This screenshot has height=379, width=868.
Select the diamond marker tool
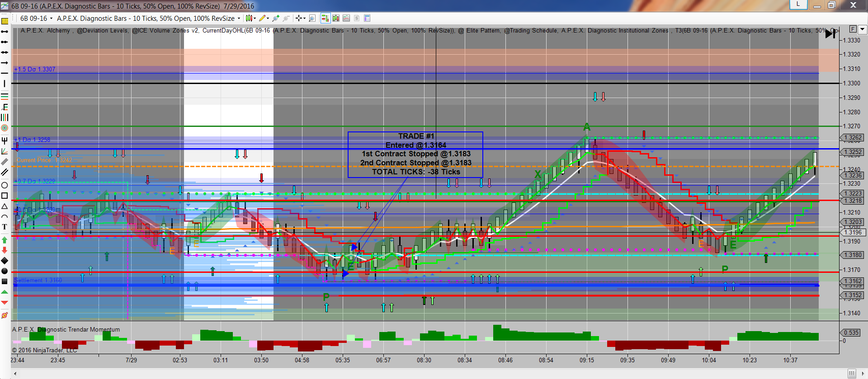pos(5,261)
